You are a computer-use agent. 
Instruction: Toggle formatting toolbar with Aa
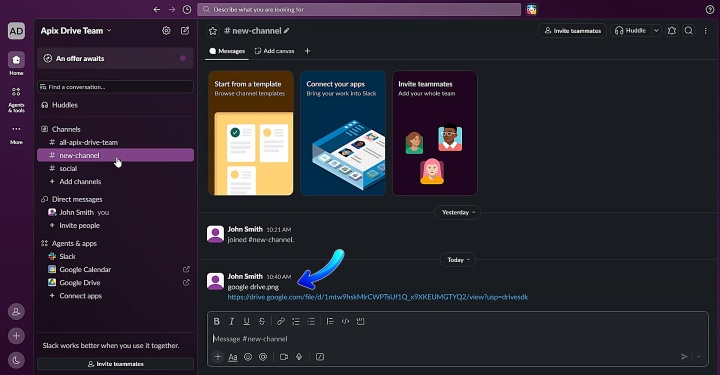pyautogui.click(x=233, y=357)
